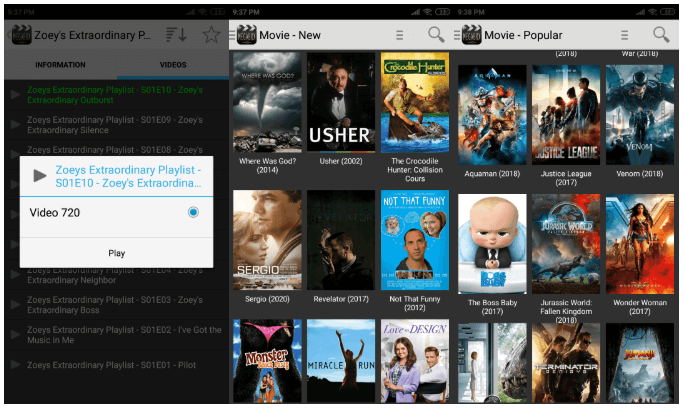The image size is (684, 411).
Task: Open navigation drawer on Movie - Popular screen
Action: click(457, 35)
